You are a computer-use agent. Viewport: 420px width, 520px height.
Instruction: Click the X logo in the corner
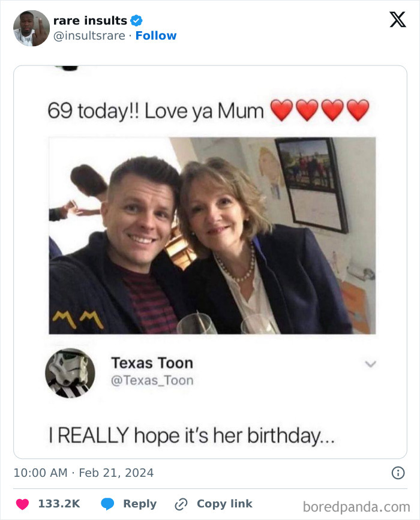tap(398, 20)
